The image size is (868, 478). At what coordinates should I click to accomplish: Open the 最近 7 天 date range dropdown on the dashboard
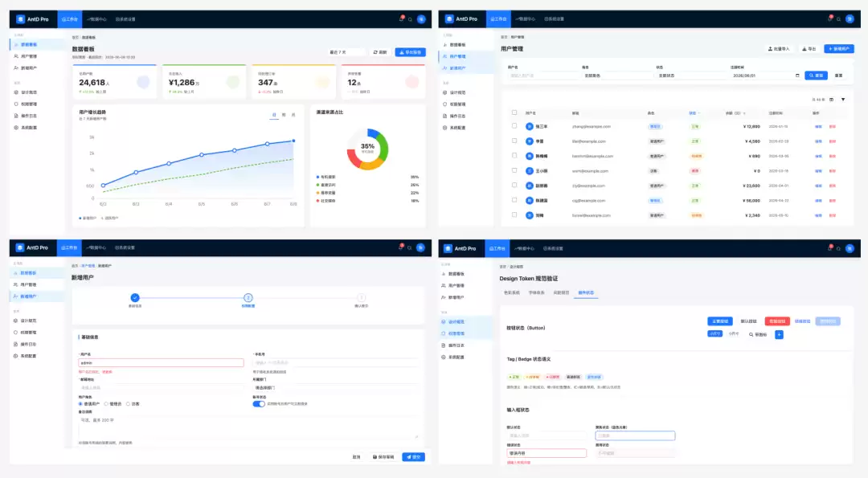tap(347, 52)
